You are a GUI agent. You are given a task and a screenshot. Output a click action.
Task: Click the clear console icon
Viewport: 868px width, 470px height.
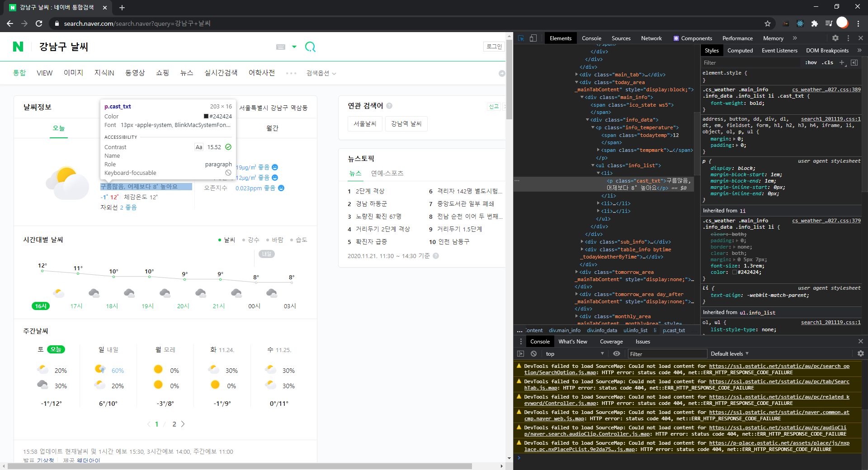click(533, 354)
